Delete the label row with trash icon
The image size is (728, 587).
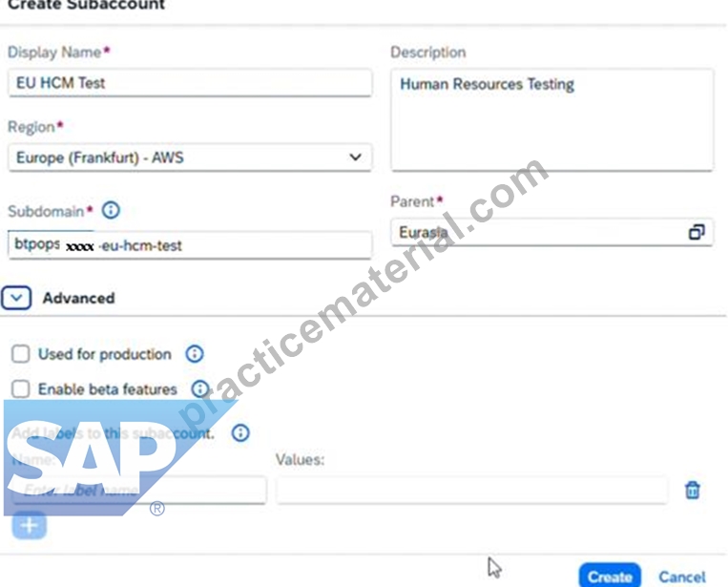coord(693,490)
